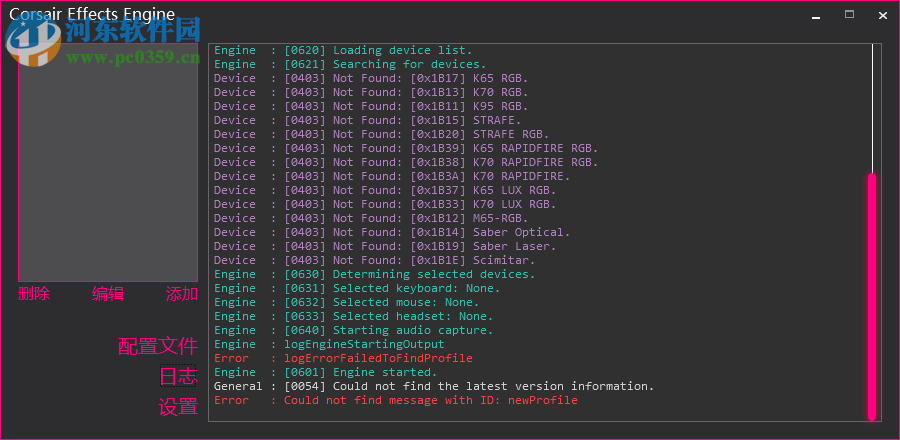Click the "newProfile" error message line

tap(430, 400)
